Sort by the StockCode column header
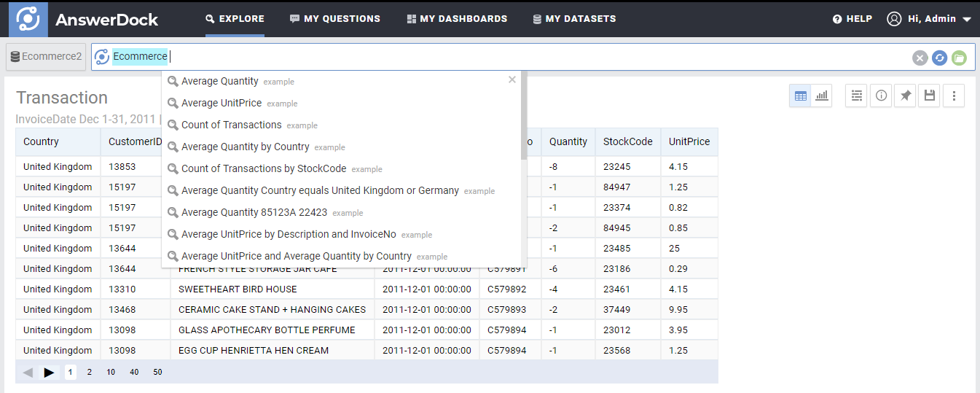The image size is (980, 393). coord(628,142)
